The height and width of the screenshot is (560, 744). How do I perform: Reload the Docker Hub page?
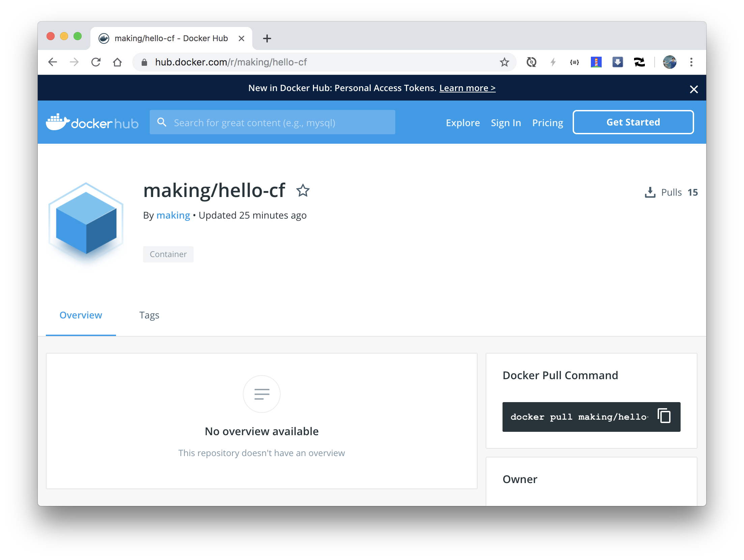pos(96,62)
